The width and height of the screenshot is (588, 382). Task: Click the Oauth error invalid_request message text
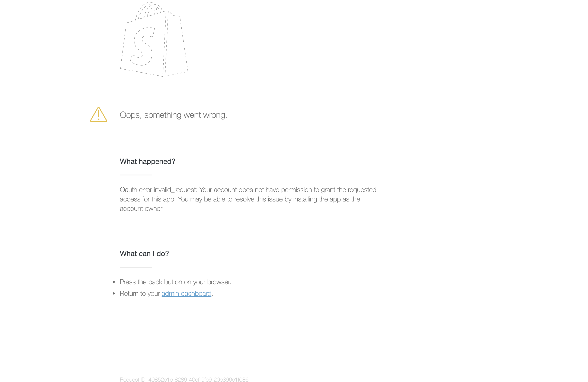[248, 199]
